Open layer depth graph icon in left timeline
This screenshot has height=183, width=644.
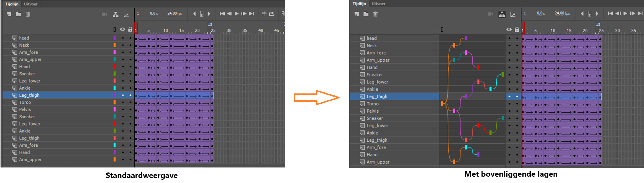[x=126, y=14]
